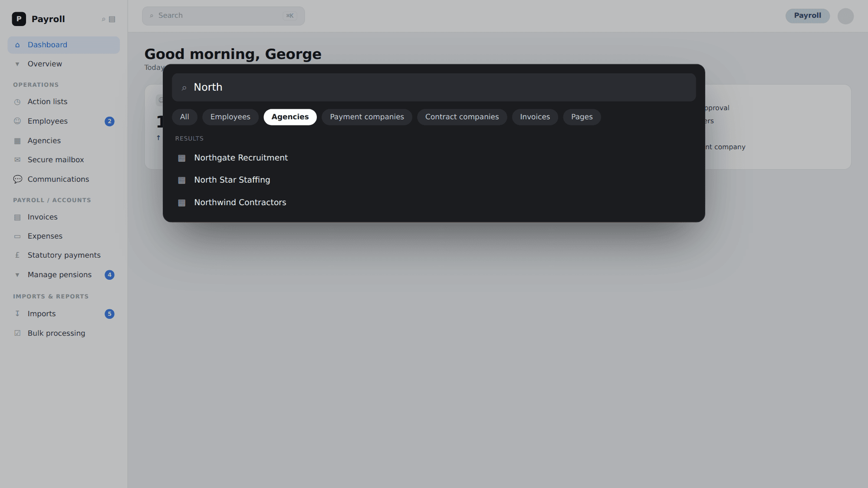Click the top bar Search box
The image size is (868, 488).
pos(223,16)
